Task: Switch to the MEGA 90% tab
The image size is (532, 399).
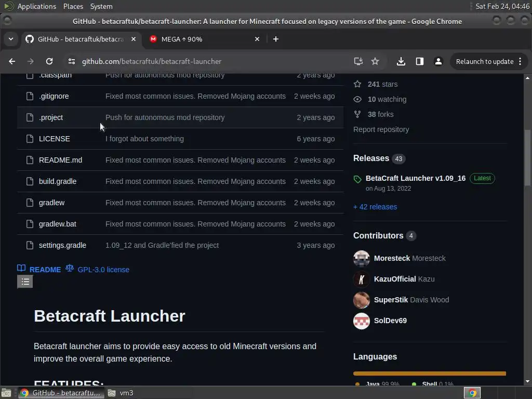Action: pos(205,39)
